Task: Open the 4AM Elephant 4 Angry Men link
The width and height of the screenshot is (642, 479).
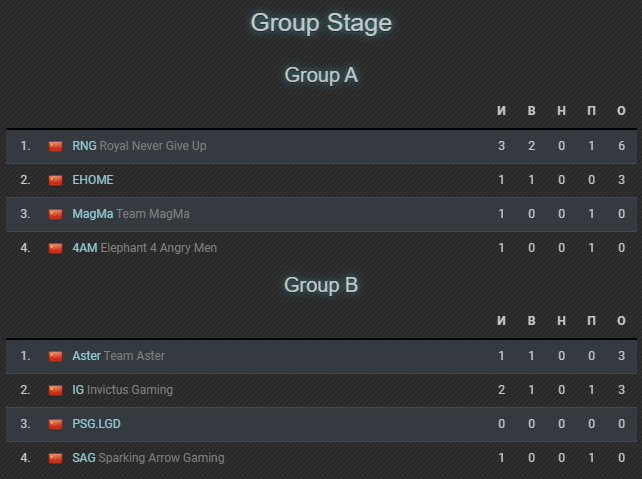Action: (x=144, y=248)
